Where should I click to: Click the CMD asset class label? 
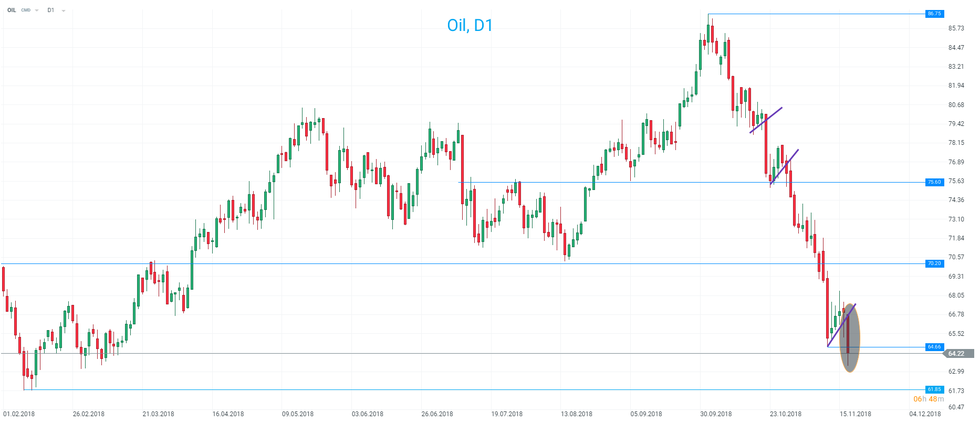pyautogui.click(x=26, y=10)
